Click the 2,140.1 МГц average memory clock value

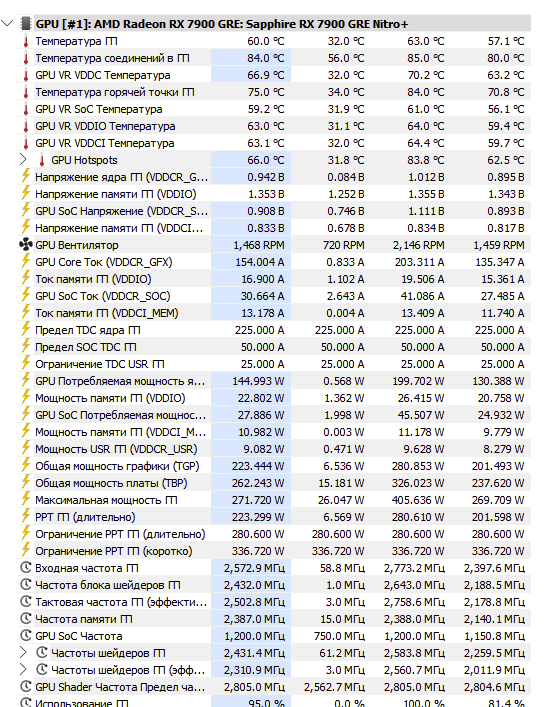tap(494, 619)
